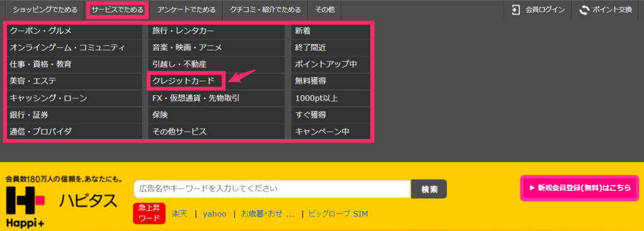Click the ハピタス site name text
The width and height of the screenshot is (644, 231).
point(88,200)
